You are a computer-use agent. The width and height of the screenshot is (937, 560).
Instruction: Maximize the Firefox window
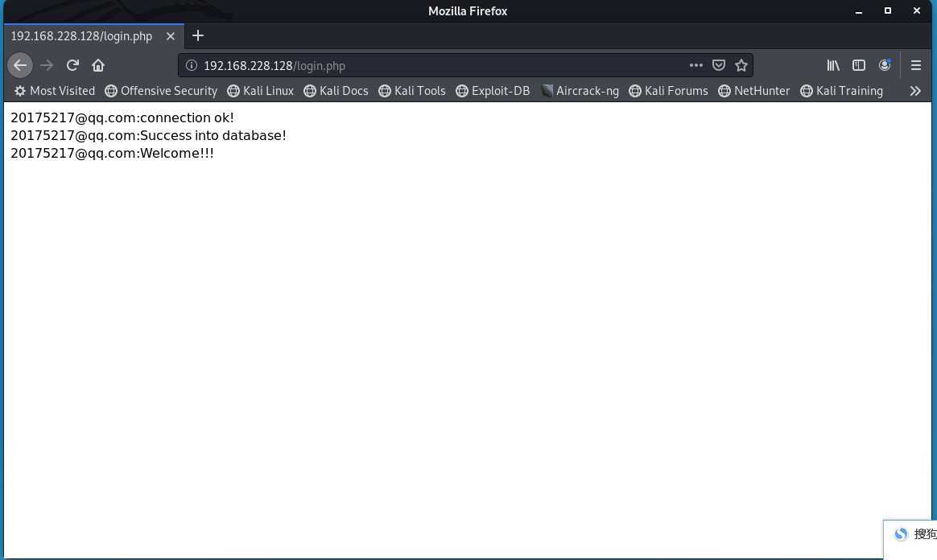point(888,10)
